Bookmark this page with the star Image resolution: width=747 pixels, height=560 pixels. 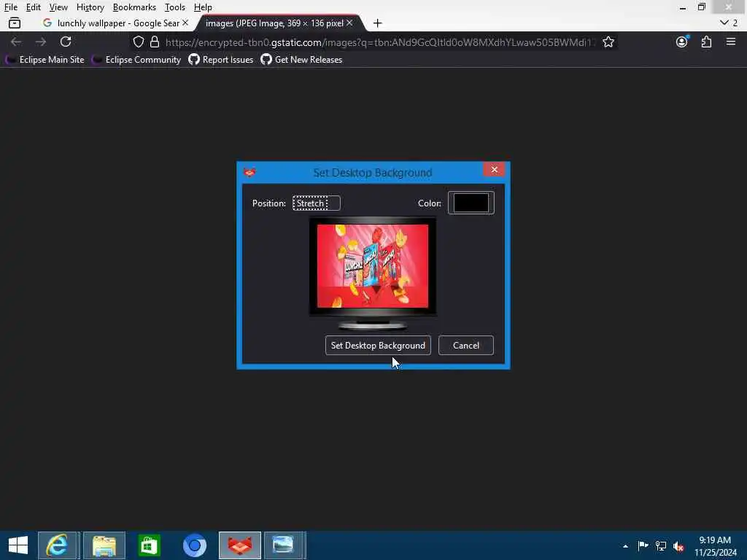[608, 42]
